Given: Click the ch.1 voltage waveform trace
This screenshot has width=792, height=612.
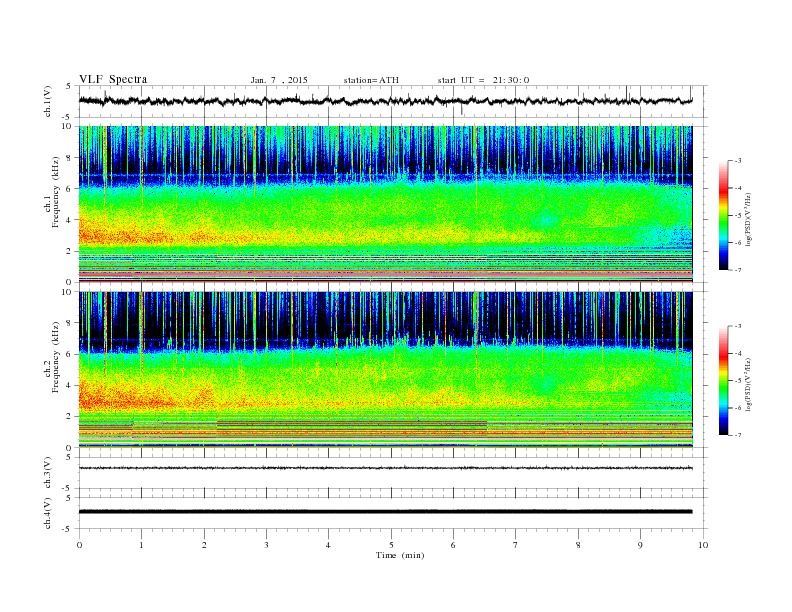Looking at the screenshot, I should coord(385,101).
